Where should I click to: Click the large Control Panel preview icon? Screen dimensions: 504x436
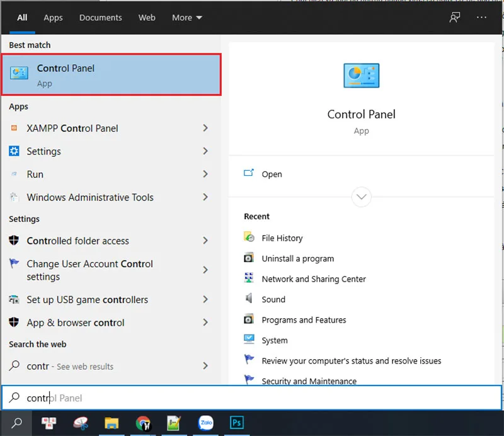361,76
